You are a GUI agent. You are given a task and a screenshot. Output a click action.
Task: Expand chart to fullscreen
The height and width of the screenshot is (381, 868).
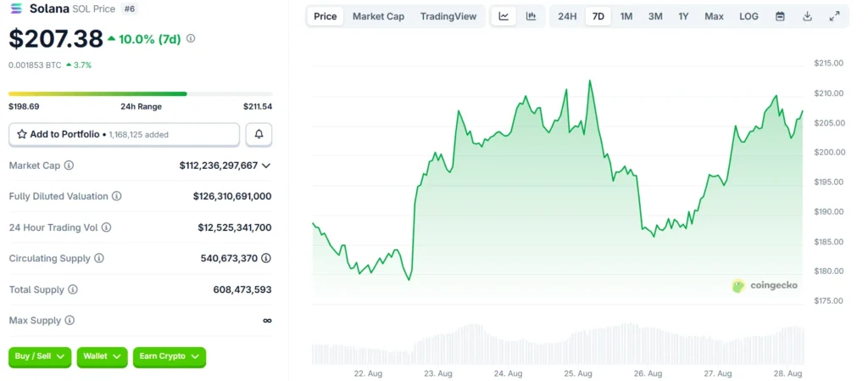click(834, 16)
